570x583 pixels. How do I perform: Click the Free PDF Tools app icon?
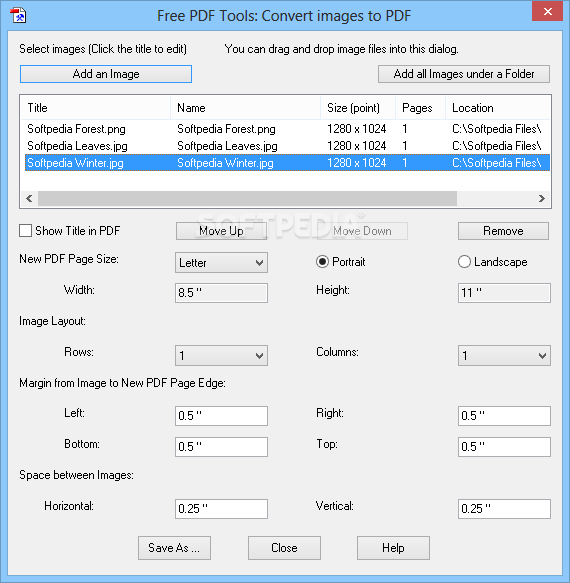coord(18,16)
